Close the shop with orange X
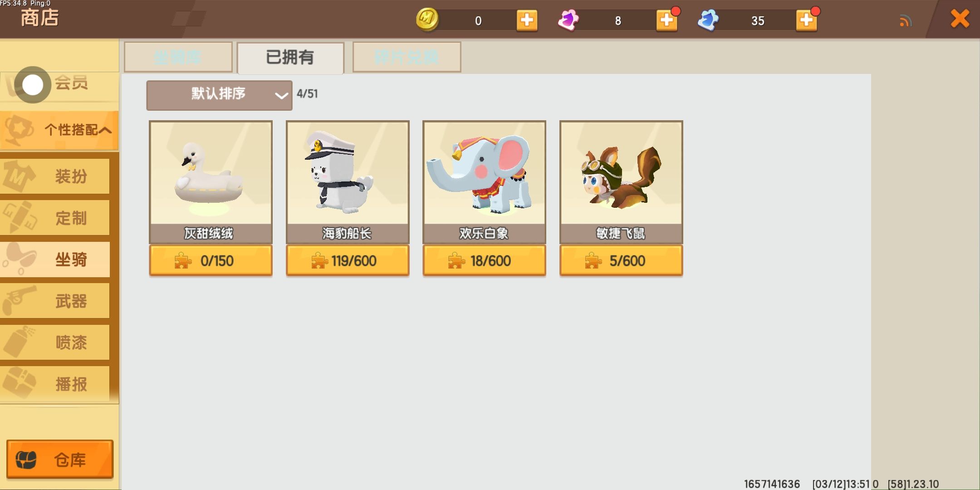980x490 pixels. [960, 19]
